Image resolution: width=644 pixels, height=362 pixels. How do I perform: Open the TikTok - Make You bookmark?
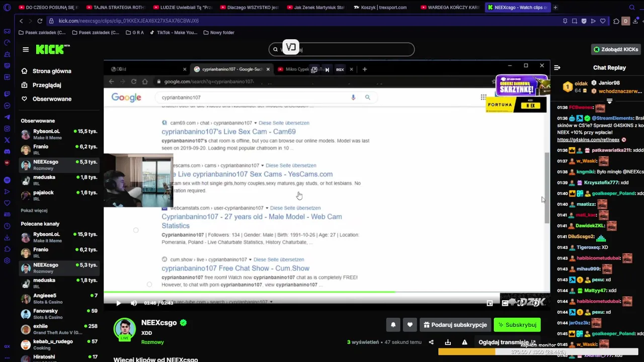click(174, 33)
